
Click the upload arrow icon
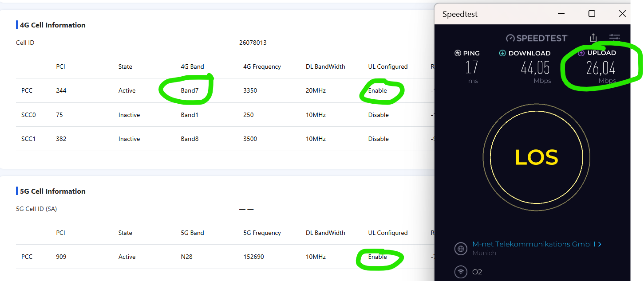pos(581,53)
